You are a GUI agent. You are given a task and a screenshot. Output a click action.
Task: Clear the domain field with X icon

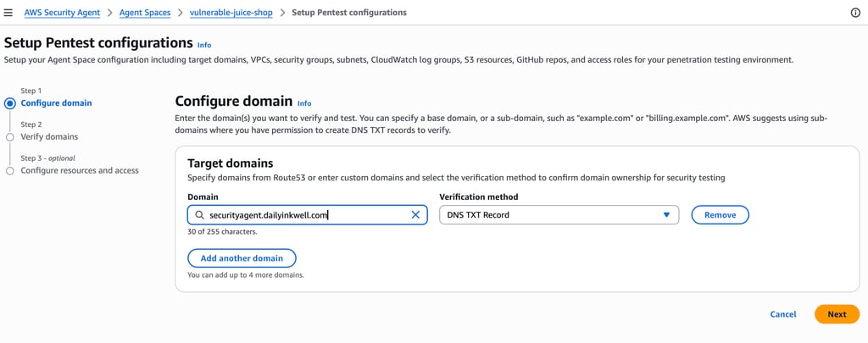click(415, 215)
